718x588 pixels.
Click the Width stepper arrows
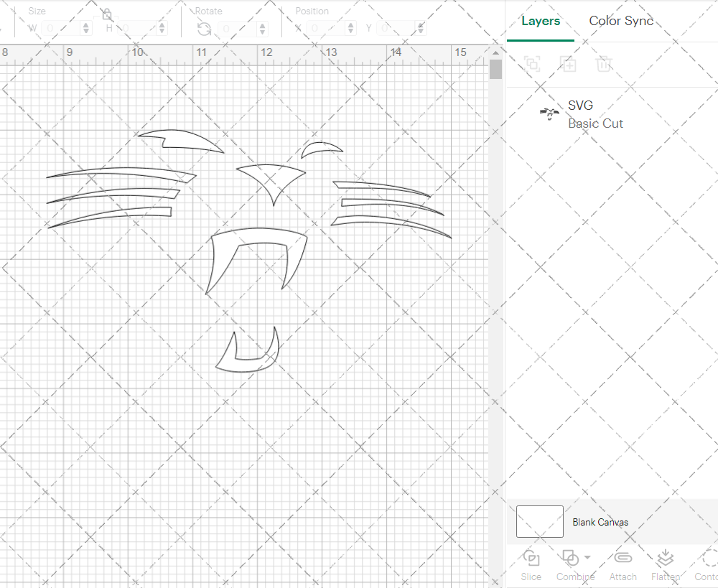86,29
